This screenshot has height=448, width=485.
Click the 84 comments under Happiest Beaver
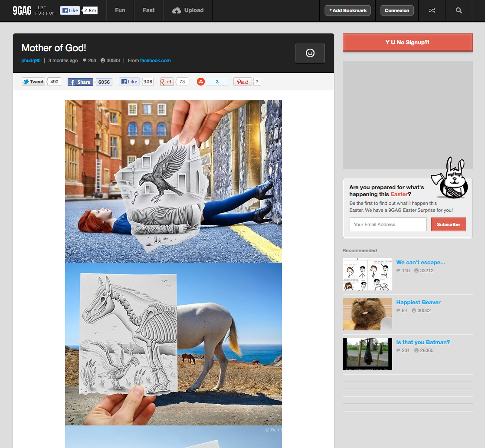[401, 310]
